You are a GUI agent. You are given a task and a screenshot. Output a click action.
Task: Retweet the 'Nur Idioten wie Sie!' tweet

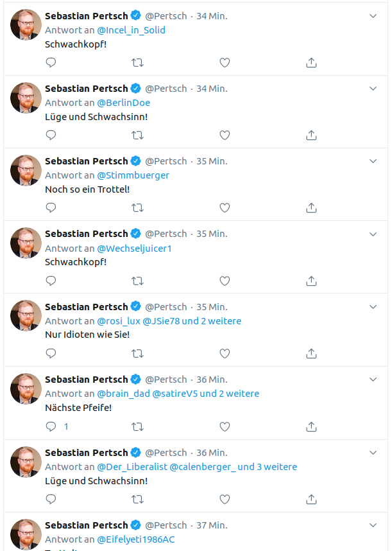point(137,353)
